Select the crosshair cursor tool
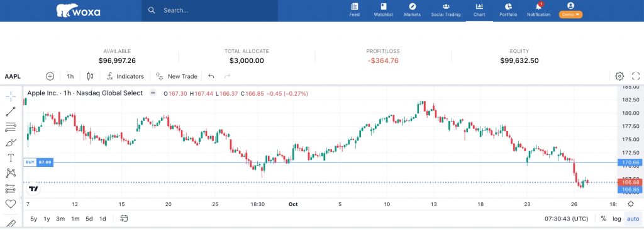 tap(11, 96)
